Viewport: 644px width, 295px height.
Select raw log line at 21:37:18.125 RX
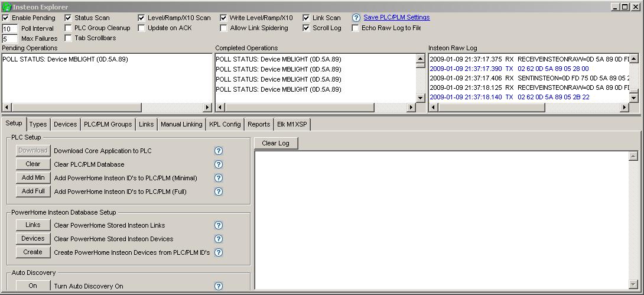529,87
